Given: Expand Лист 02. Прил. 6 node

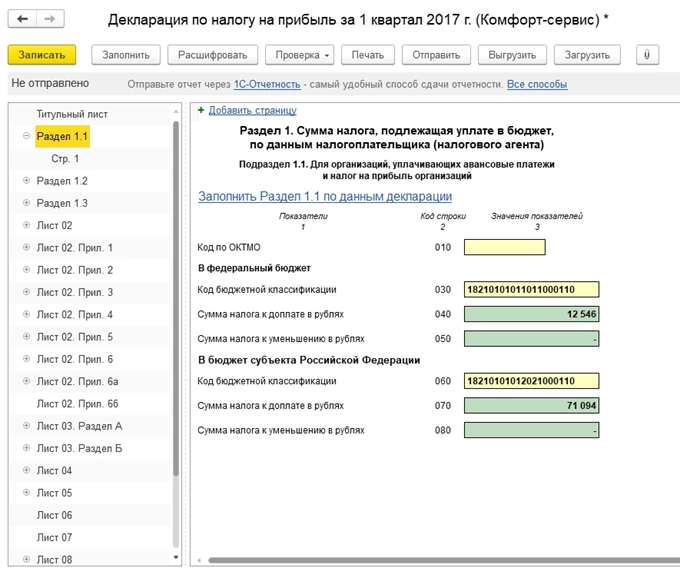Looking at the screenshot, I should (26, 359).
